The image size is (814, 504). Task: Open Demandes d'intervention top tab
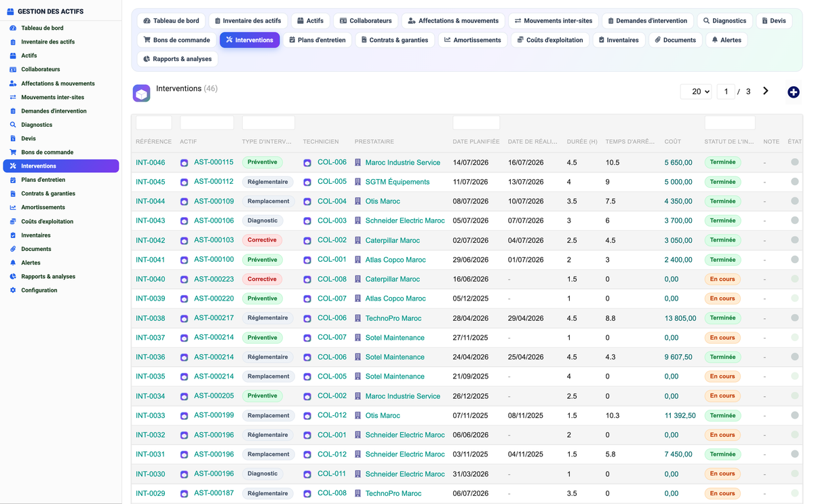coord(647,21)
